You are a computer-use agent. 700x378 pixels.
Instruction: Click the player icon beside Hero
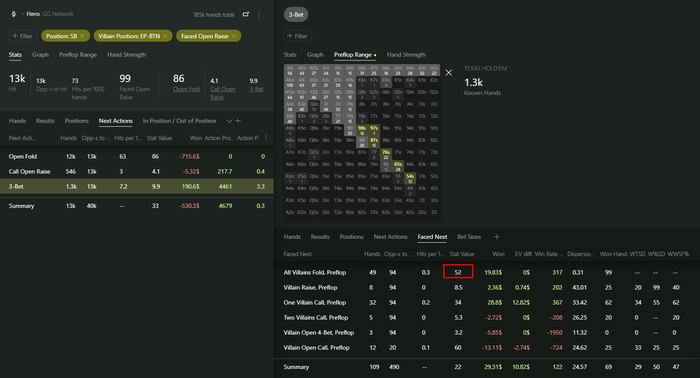click(13, 14)
